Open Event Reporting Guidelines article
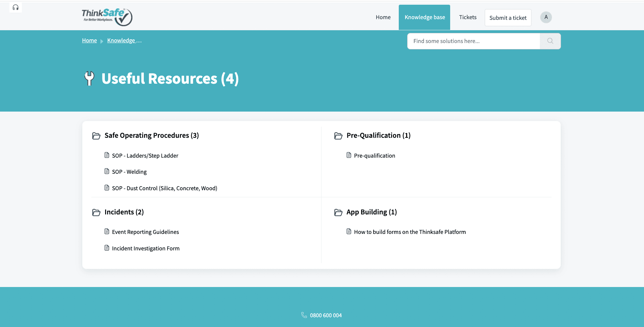 tap(145, 232)
